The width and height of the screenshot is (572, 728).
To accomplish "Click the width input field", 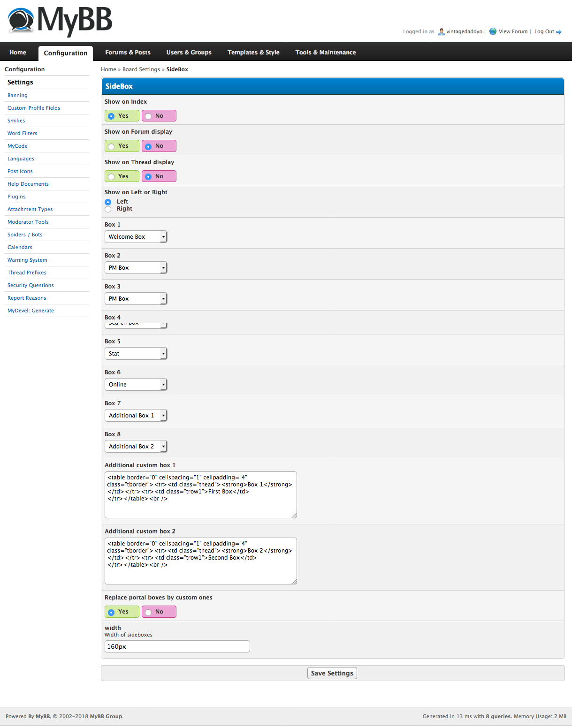I will click(177, 646).
